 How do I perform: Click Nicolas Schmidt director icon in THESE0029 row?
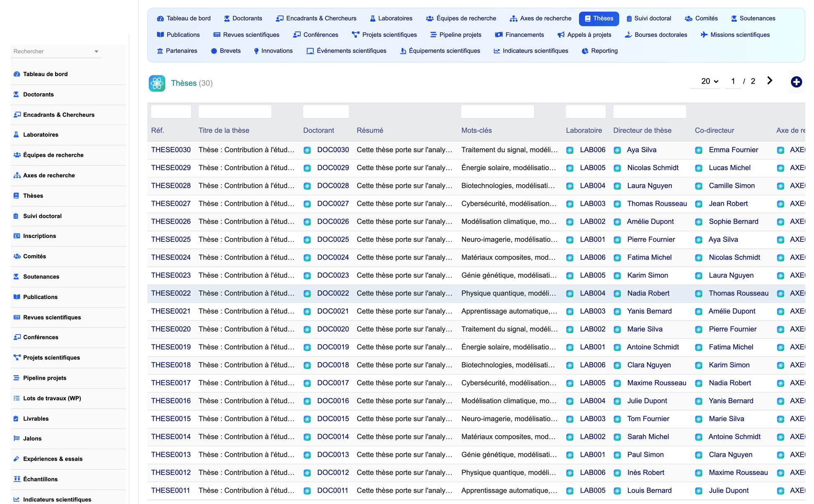[x=617, y=168]
